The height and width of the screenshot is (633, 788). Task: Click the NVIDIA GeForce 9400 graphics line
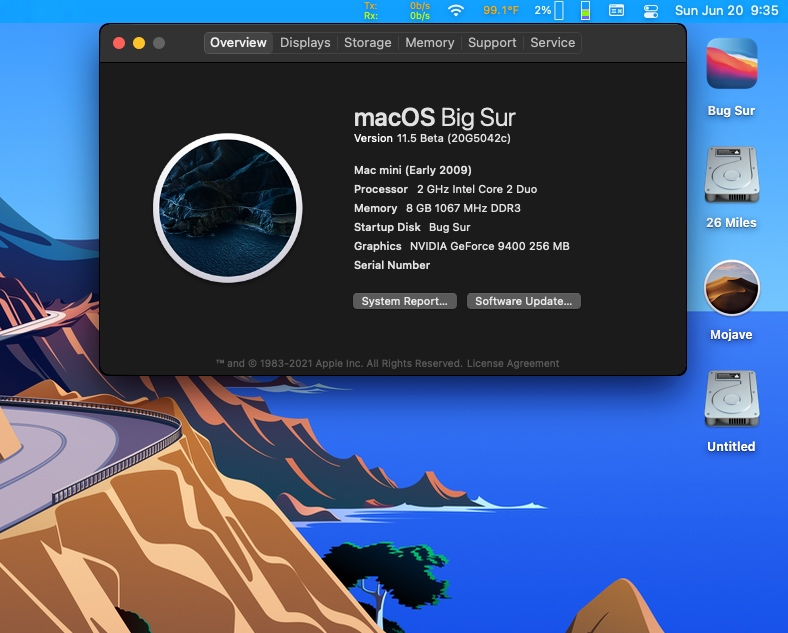461,246
